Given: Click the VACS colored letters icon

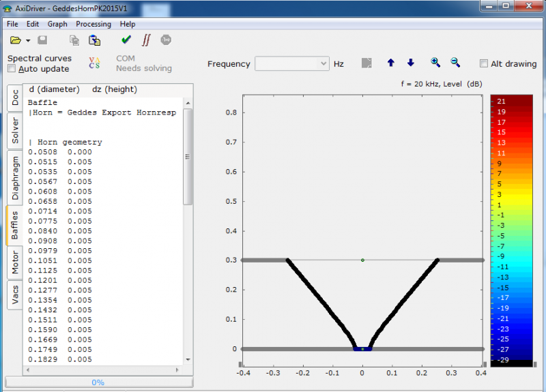Looking at the screenshot, I should [x=94, y=63].
